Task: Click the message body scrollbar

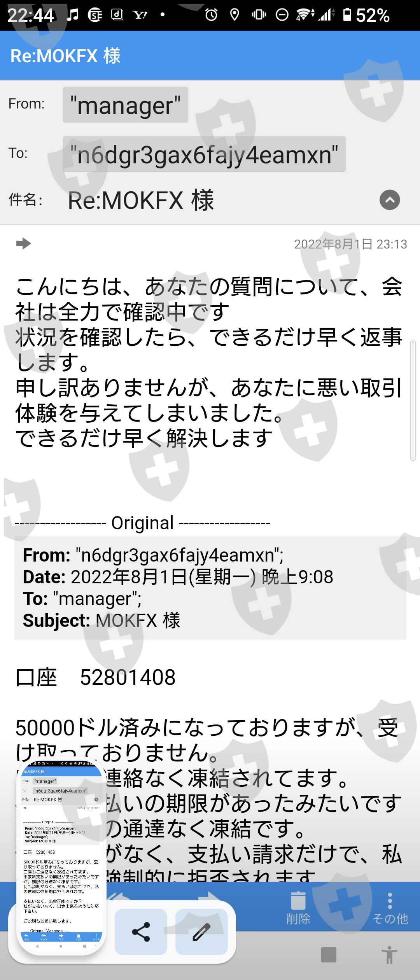Action: click(413, 401)
